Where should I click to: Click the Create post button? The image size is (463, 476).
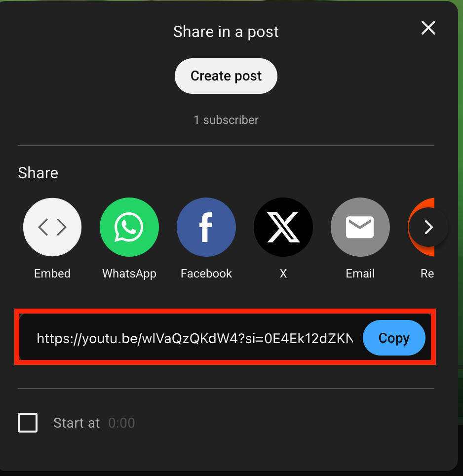[x=226, y=76]
